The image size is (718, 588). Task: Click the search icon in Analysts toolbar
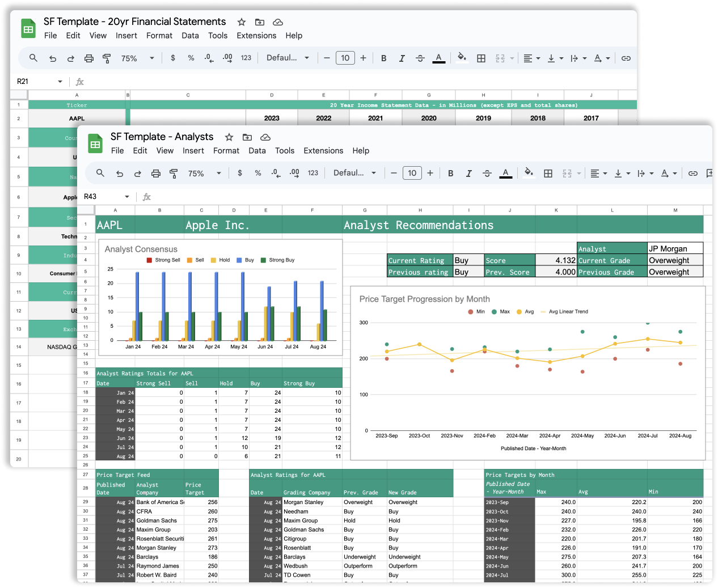[100, 173]
